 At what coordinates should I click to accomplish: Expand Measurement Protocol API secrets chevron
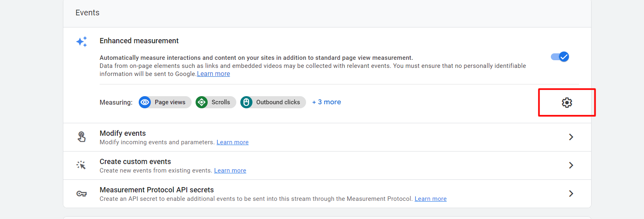coord(571,194)
